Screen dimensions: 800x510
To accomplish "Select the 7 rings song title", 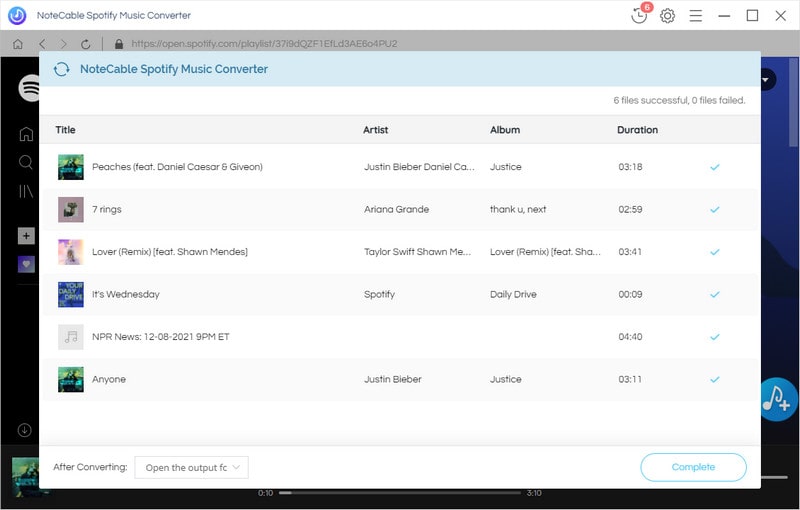I will tap(107, 209).
